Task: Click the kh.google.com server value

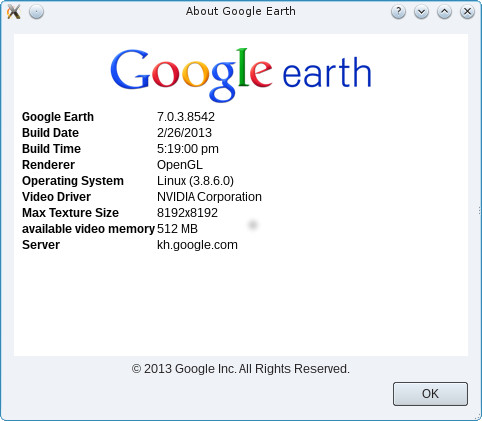Action: click(197, 245)
